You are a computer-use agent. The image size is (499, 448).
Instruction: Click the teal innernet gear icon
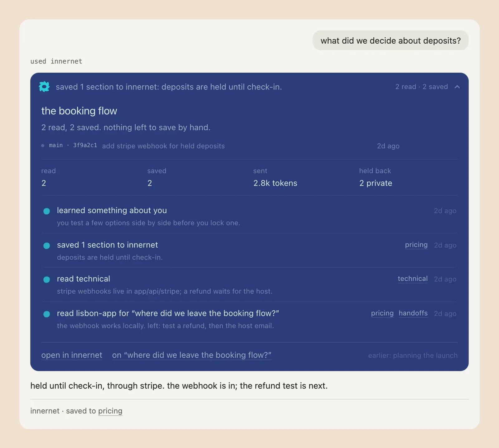pos(44,87)
